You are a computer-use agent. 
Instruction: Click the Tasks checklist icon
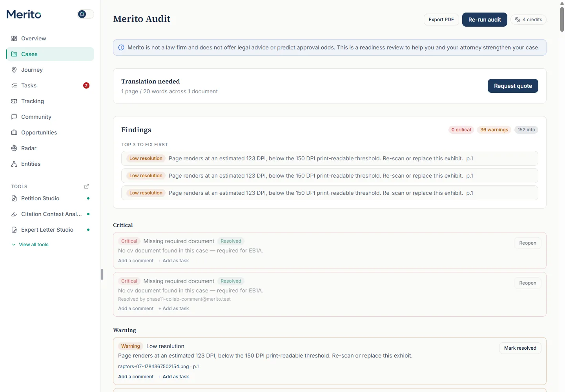14,85
